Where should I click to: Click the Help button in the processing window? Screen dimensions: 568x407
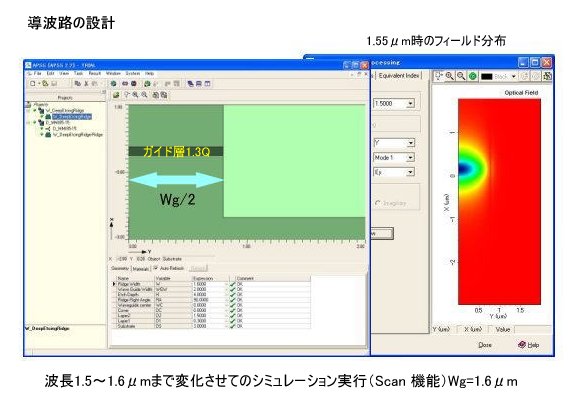tap(529, 345)
